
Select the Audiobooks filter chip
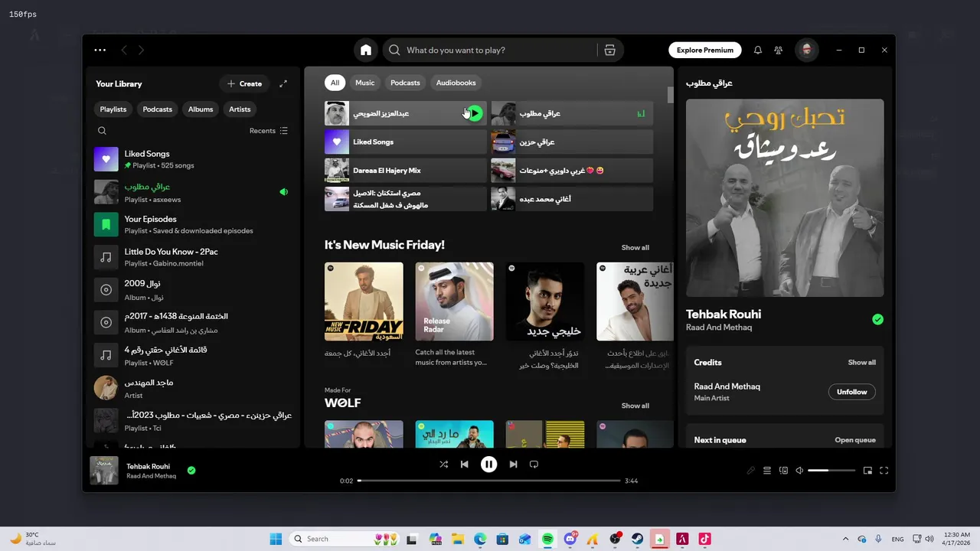coord(456,83)
